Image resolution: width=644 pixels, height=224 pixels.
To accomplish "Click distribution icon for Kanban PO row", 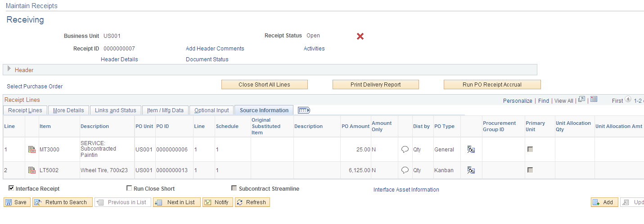I will [x=471, y=170].
